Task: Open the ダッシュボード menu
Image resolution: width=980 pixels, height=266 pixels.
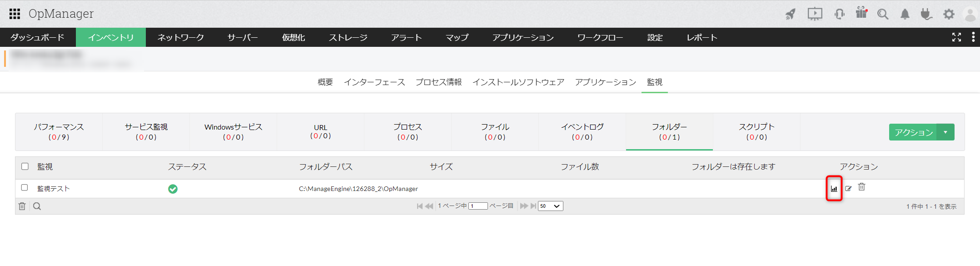Action: pyautogui.click(x=38, y=37)
